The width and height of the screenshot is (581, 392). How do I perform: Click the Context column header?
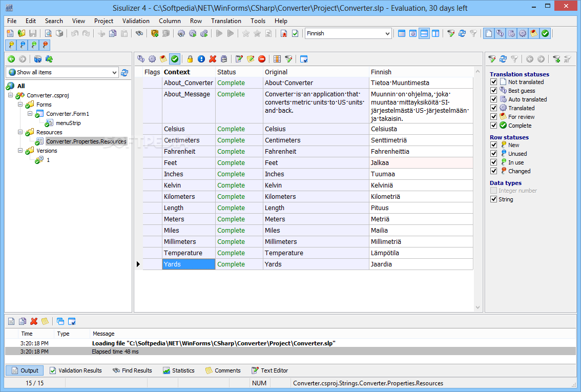189,72
